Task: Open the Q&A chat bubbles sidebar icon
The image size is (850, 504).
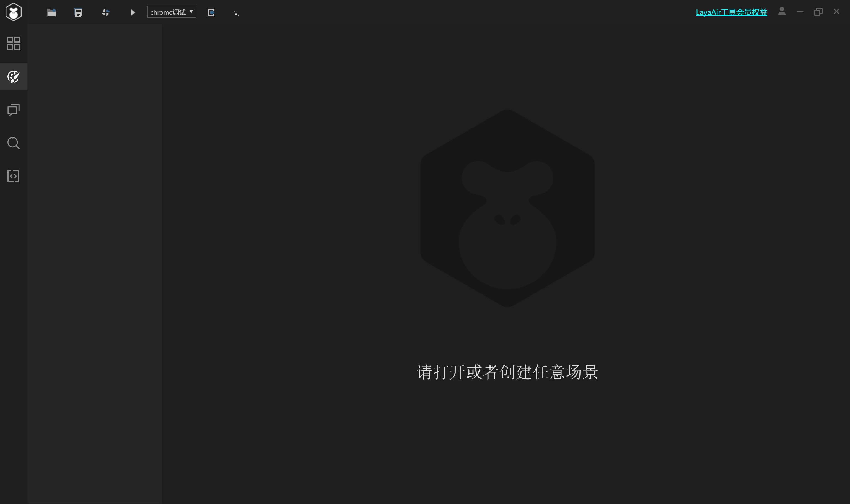Action: coord(14,110)
